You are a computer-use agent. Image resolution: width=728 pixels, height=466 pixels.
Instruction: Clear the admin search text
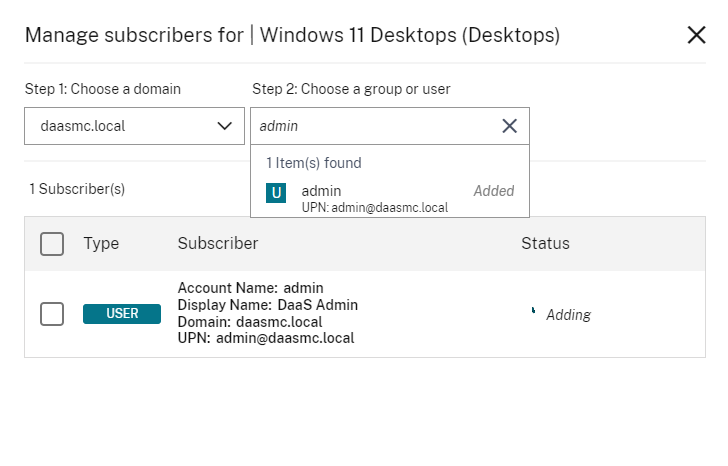coord(509,126)
